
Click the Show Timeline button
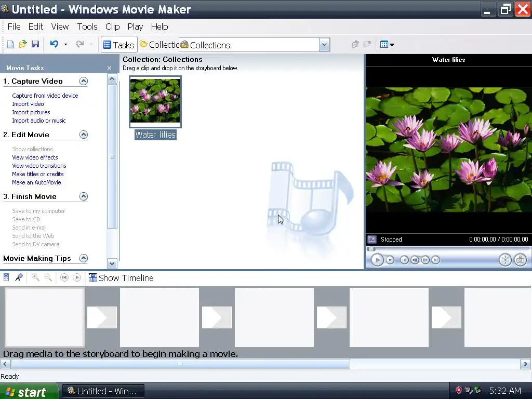point(121,278)
